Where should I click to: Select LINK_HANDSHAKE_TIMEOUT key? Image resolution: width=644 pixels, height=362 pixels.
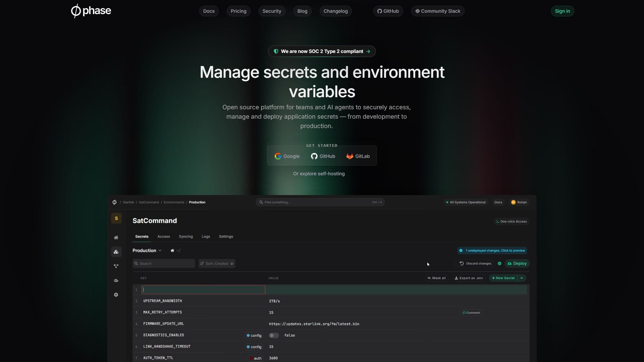[x=167, y=347]
